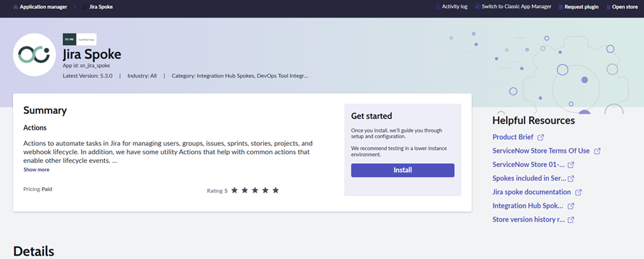This screenshot has height=259, width=644.
Task: Click the Switch to Classic App Manager icon
Action: click(478, 7)
